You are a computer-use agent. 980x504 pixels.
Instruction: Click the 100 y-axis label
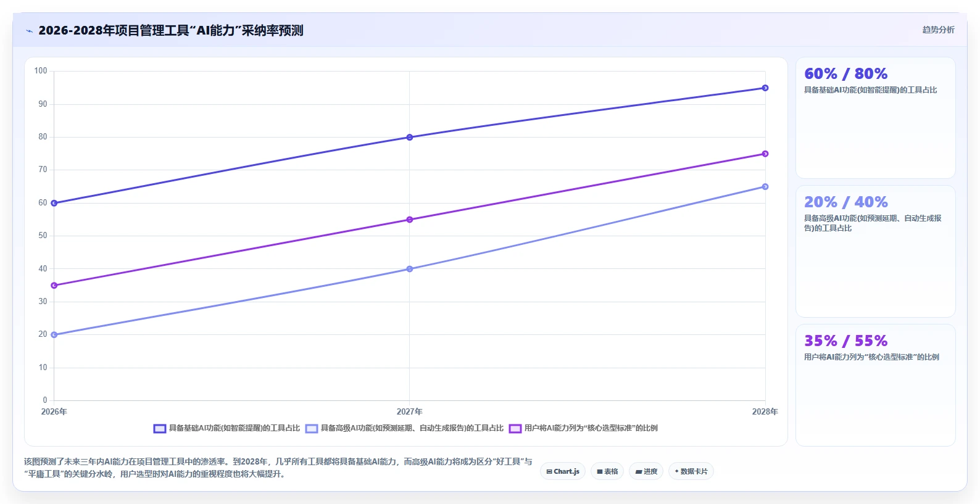[41, 71]
